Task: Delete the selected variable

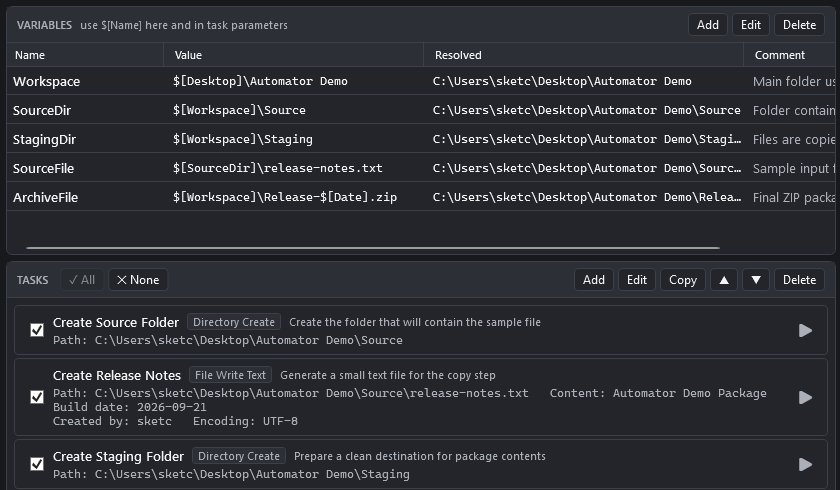Action: click(x=799, y=25)
